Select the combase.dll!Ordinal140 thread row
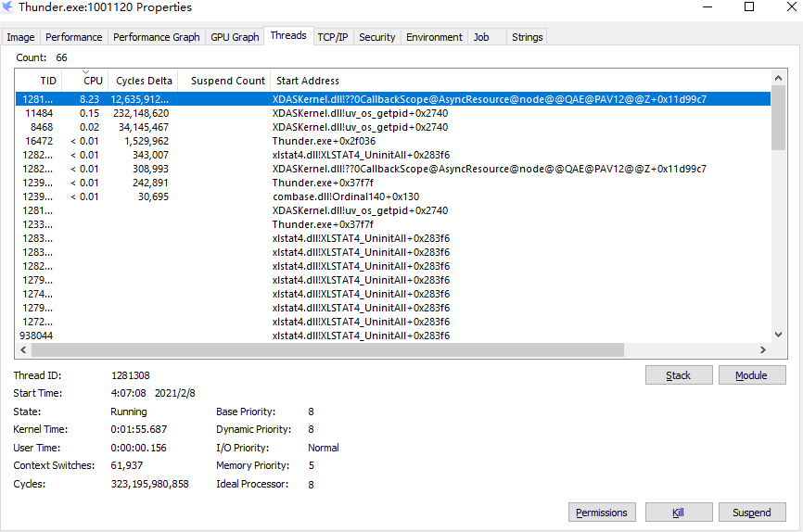This screenshot has width=803, height=532. 345,196
